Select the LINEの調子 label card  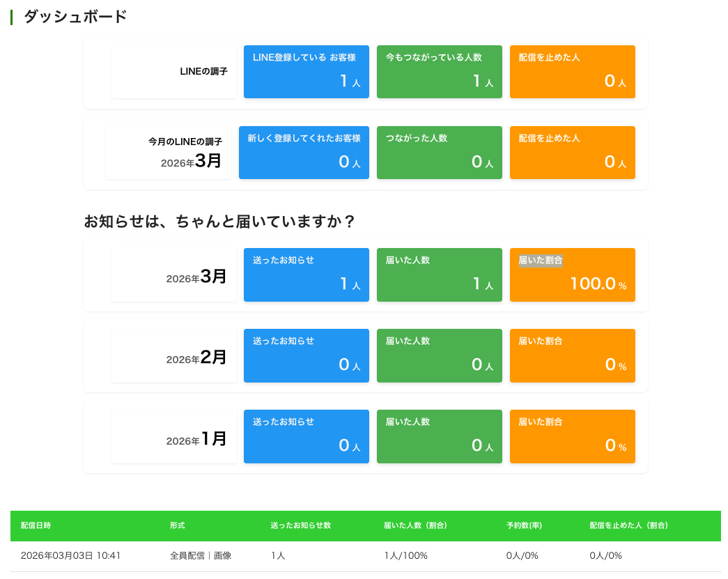pos(174,72)
